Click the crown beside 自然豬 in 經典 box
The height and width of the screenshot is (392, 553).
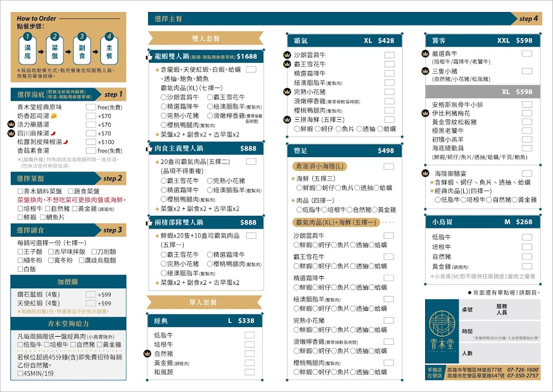pos(147,353)
